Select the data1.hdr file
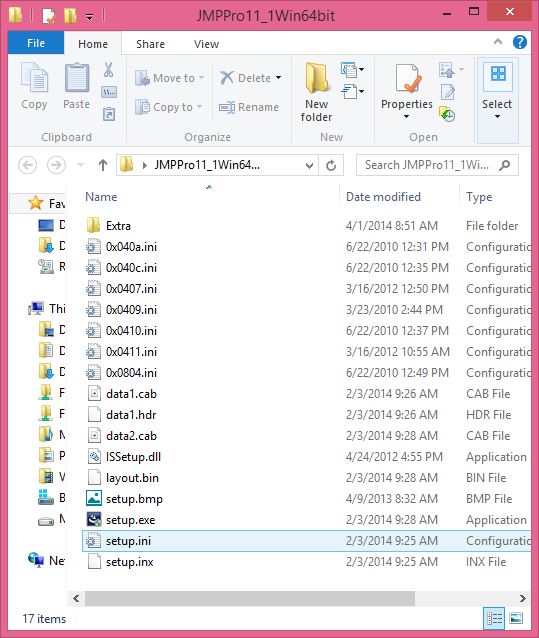The image size is (539, 638). 306,415
